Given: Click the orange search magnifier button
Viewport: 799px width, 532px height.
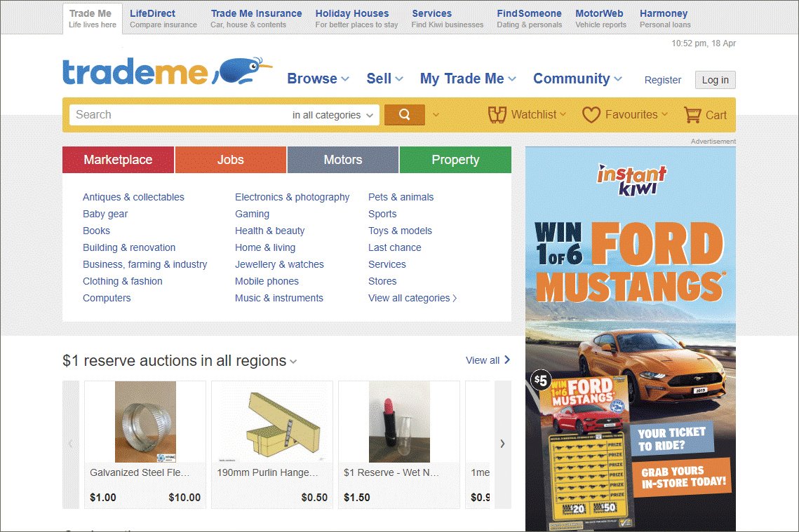Looking at the screenshot, I should 404,114.
